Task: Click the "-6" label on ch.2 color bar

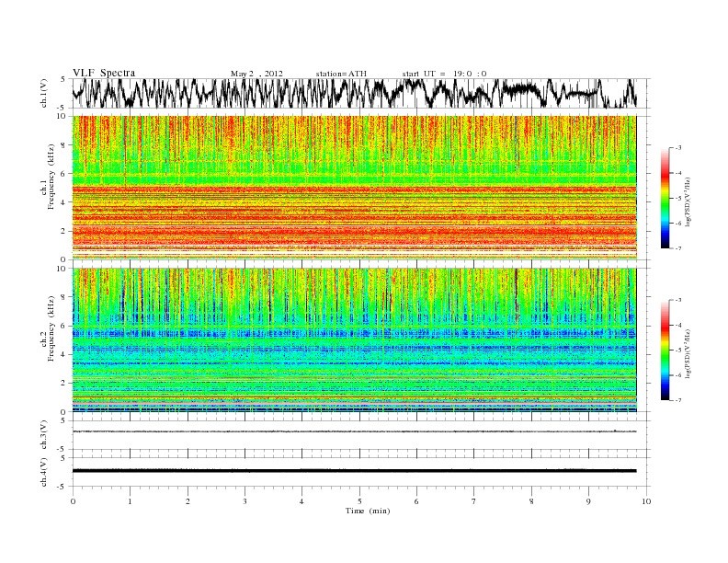Action: click(677, 375)
